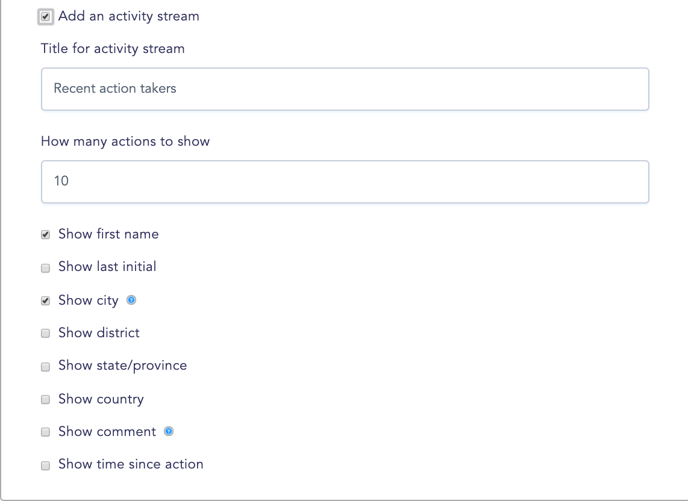The image size is (688, 501).
Task: Click the Show district label text
Action: pyautogui.click(x=99, y=333)
